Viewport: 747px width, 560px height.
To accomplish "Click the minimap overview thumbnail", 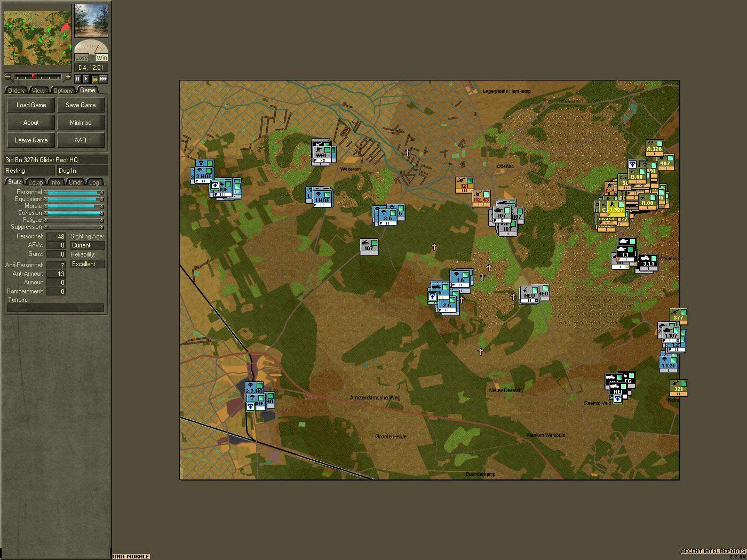I will tap(38, 35).
